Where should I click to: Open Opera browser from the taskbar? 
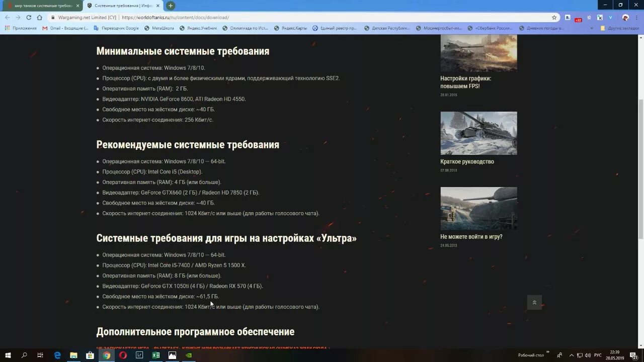pos(123,355)
